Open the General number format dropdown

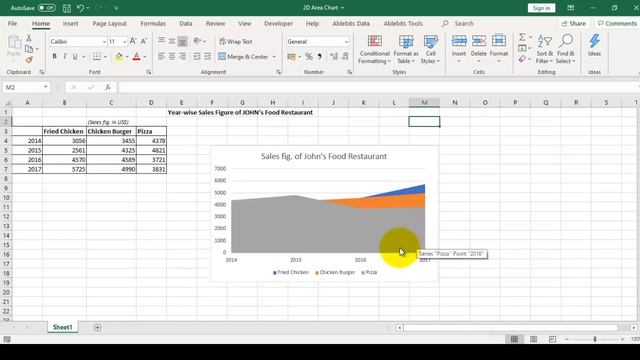tap(346, 42)
